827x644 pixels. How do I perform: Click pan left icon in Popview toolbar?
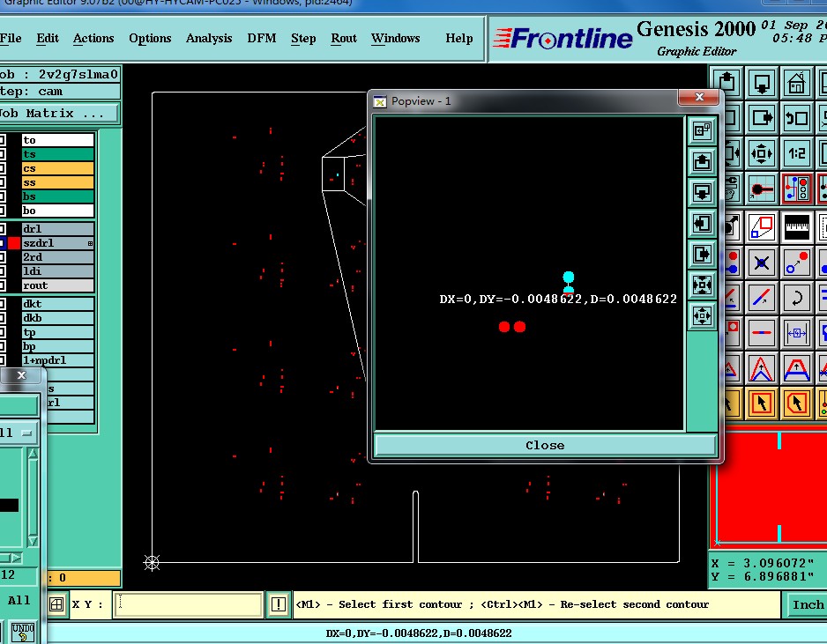tap(702, 223)
